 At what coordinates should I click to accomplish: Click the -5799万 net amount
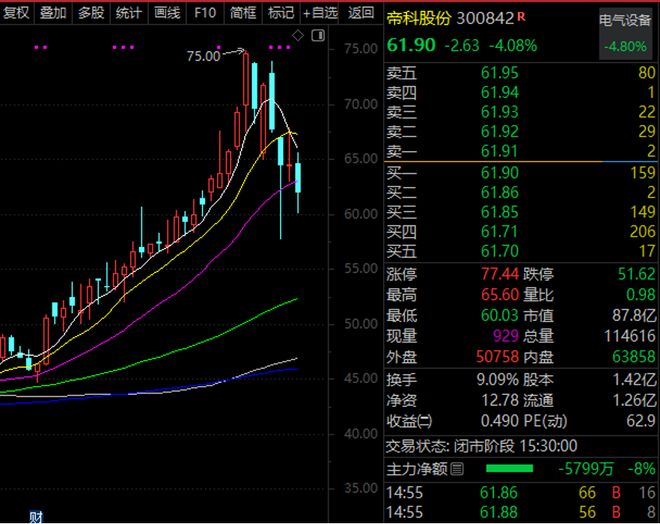(x=585, y=468)
